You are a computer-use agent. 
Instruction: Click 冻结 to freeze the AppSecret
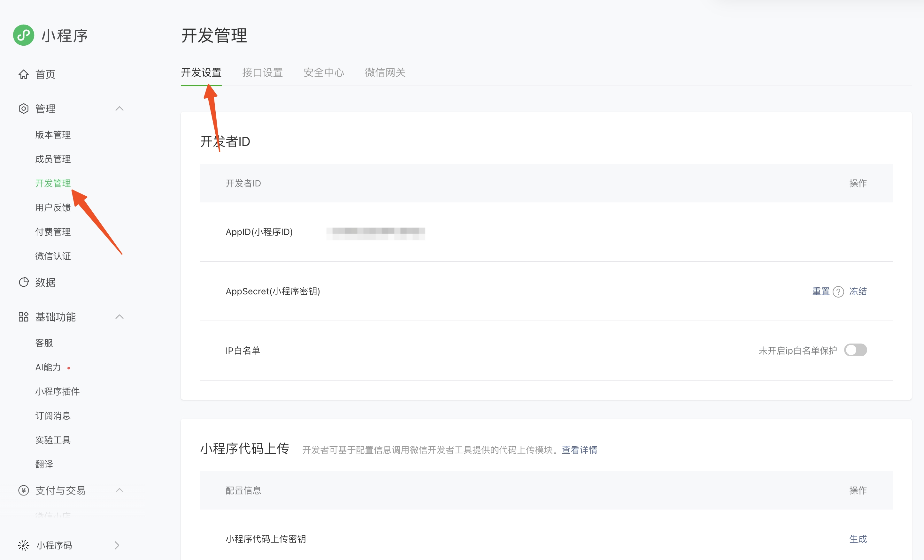858,291
